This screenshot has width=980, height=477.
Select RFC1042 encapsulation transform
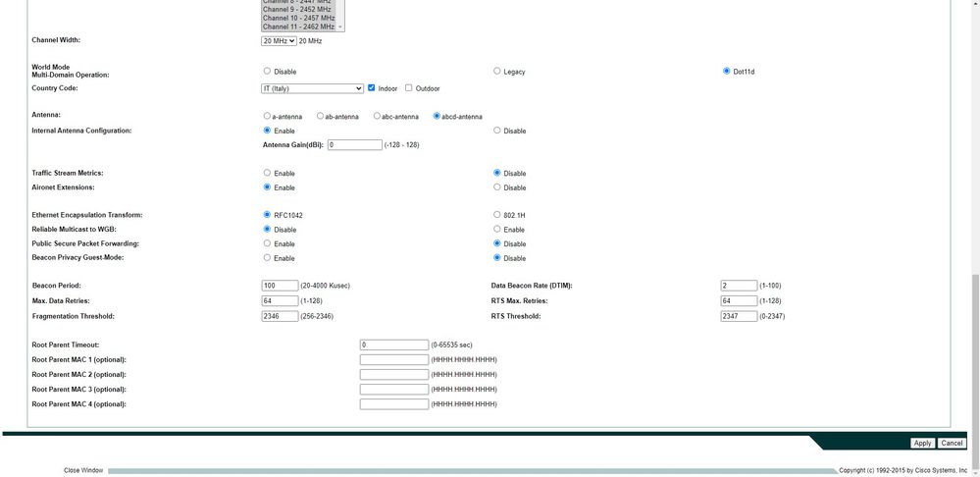pyautogui.click(x=267, y=214)
